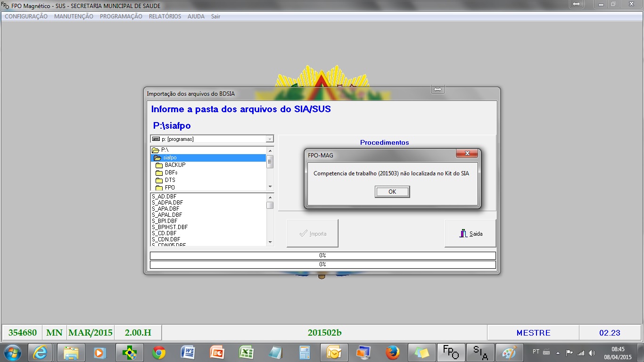This screenshot has width=644, height=362.
Task: Open Excel from the taskbar
Action: [246, 352]
